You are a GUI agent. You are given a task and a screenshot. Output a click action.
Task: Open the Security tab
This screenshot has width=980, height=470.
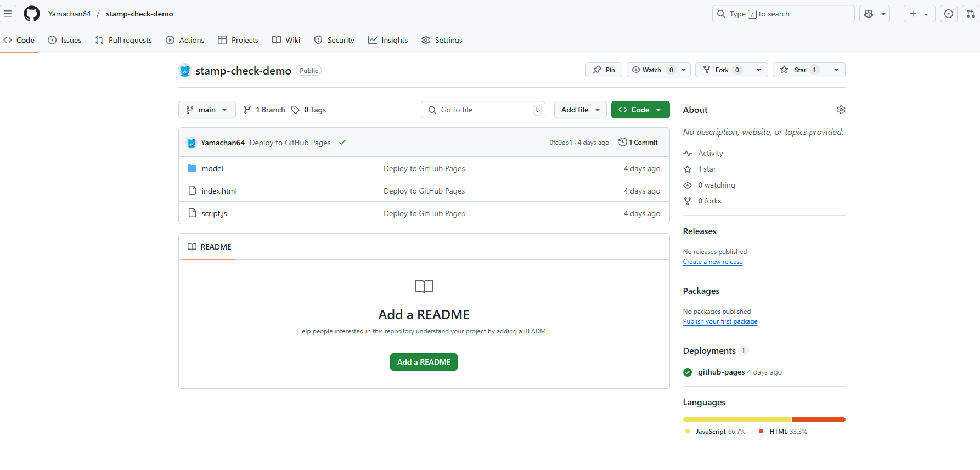(334, 40)
